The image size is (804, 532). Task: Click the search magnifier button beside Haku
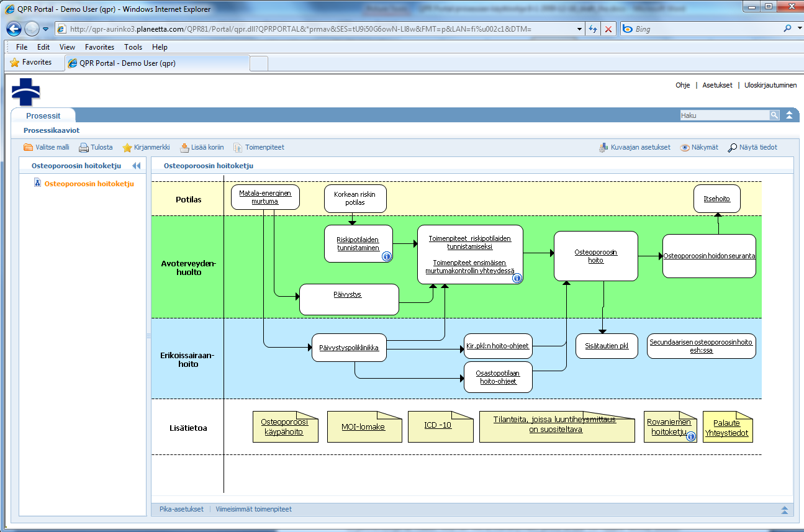774,115
